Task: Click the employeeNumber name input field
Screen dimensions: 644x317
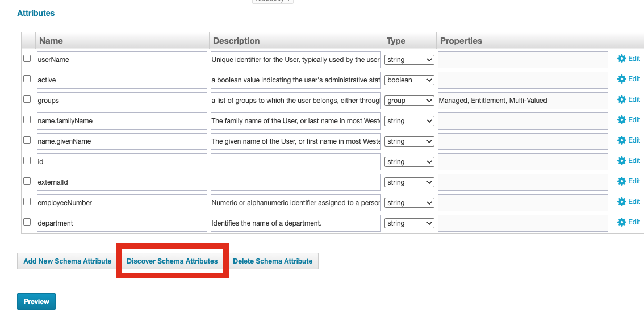Action: tap(122, 203)
